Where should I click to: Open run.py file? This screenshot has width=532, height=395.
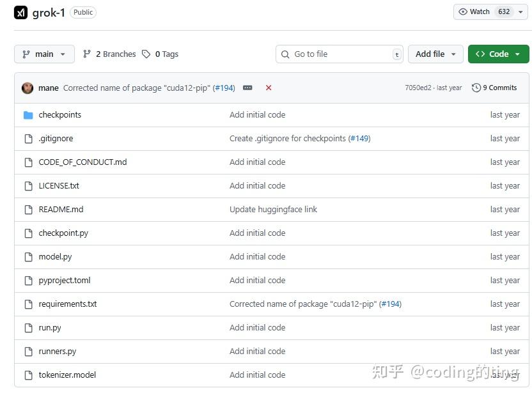tap(50, 328)
